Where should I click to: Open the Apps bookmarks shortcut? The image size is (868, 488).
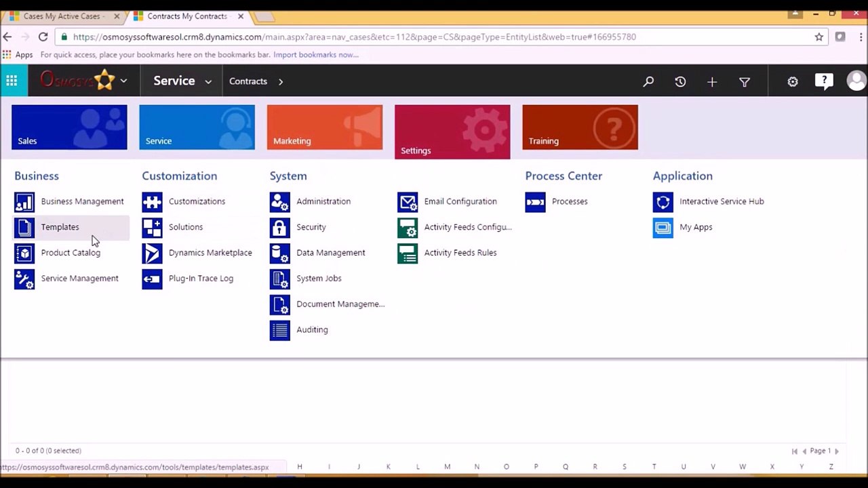18,55
